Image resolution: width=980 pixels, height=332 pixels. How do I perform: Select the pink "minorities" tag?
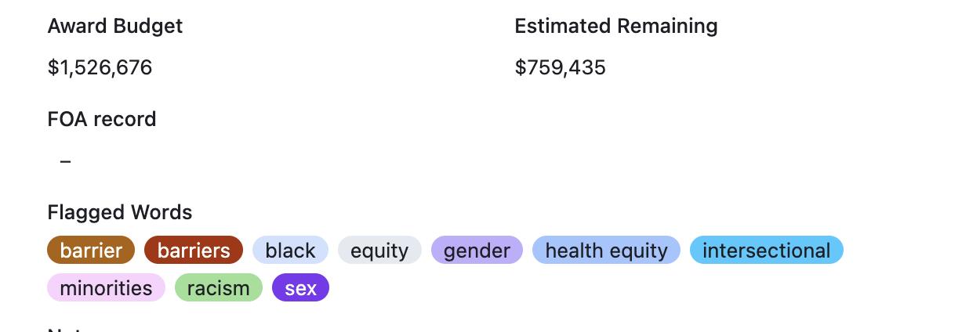(106, 288)
